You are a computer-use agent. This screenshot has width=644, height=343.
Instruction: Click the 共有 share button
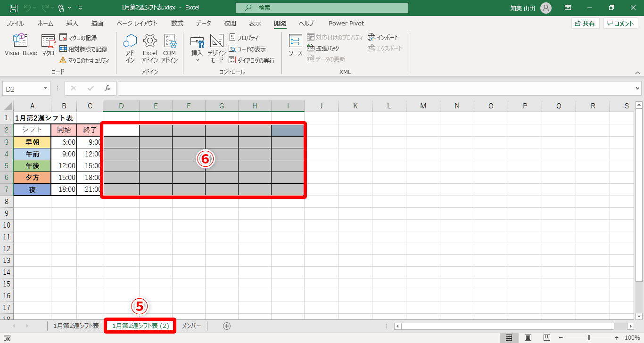click(x=585, y=24)
